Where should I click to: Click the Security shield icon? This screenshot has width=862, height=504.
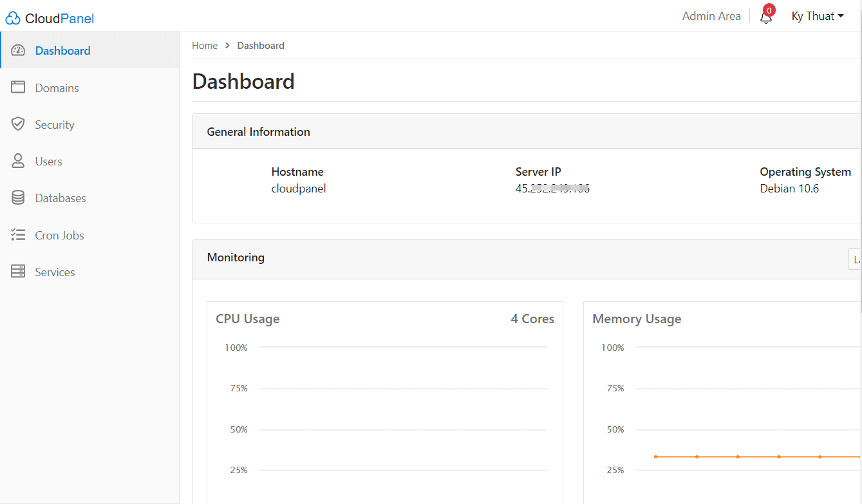pyautogui.click(x=18, y=124)
